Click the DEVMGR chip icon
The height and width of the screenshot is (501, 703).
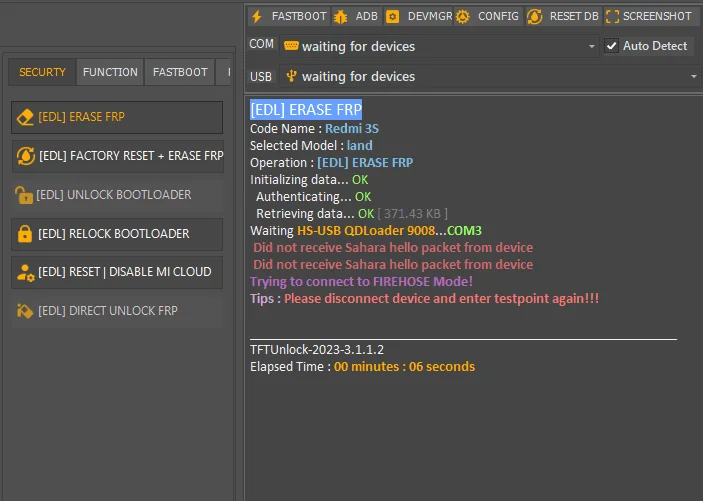coord(392,17)
